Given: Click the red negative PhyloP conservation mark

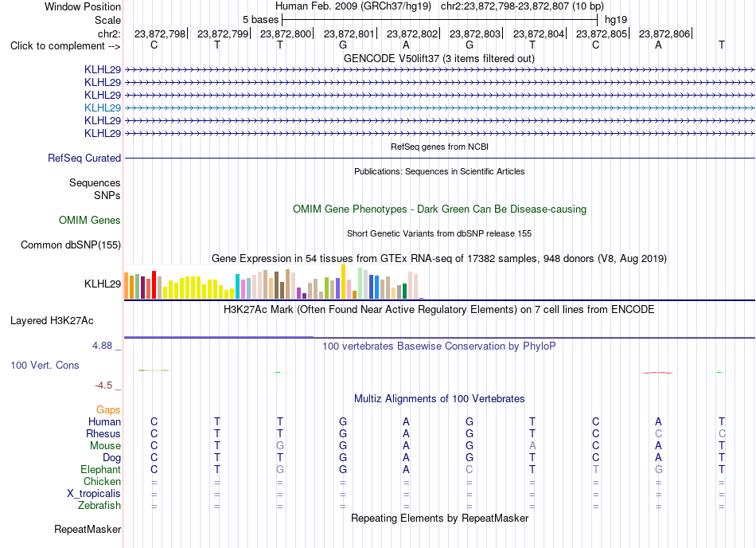Looking at the screenshot, I should click(658, 373).
